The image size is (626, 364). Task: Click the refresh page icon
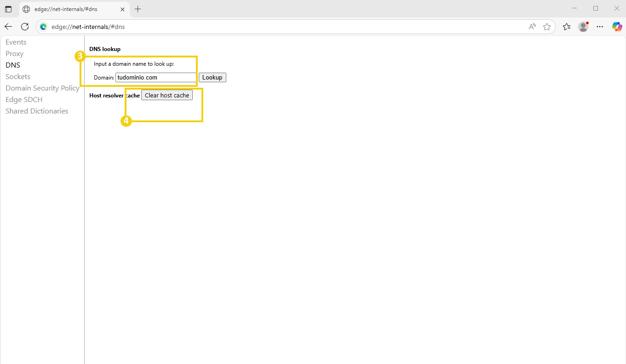point(25,26)
